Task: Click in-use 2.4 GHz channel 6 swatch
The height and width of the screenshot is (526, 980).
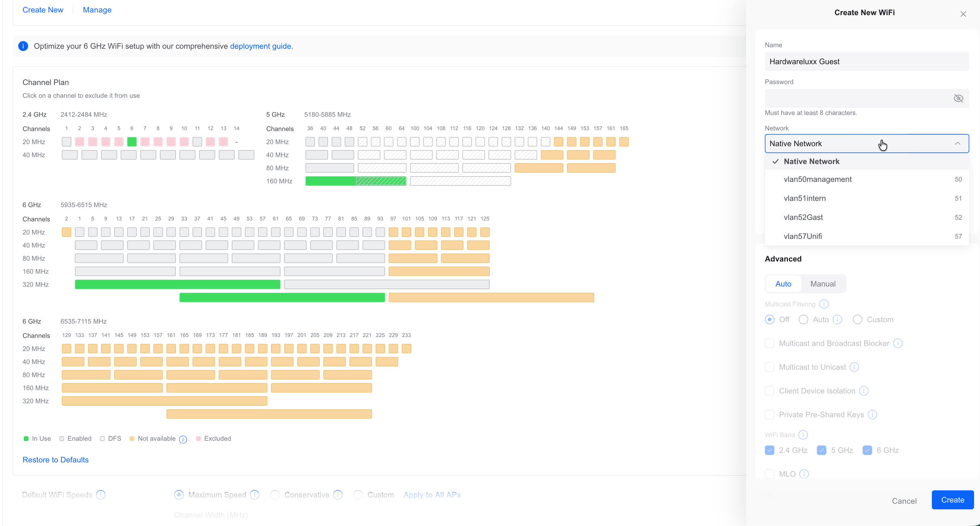Action: (132, 142)
